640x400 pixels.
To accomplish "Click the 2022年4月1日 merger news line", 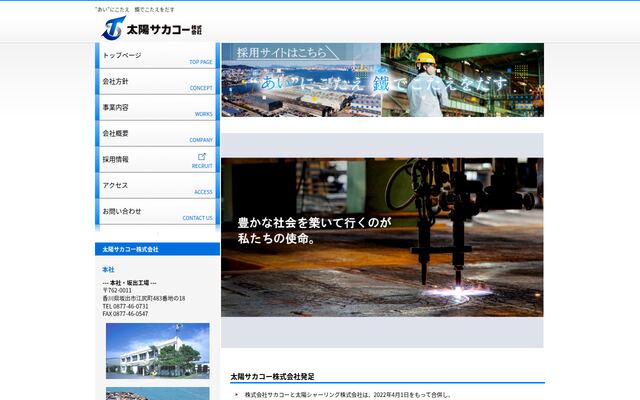I will pyautogui.click(x=348, y=395).
